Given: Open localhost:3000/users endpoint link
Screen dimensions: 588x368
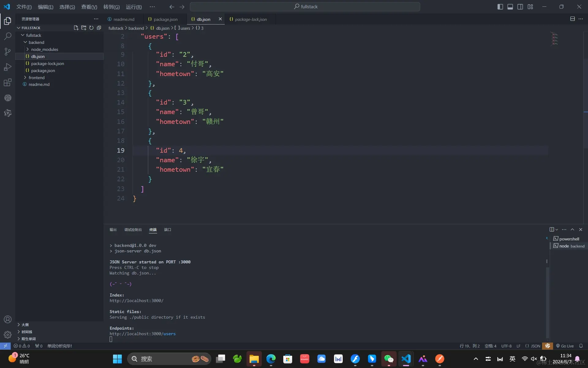Looking at the screenshot, I should tap(143, 334).
